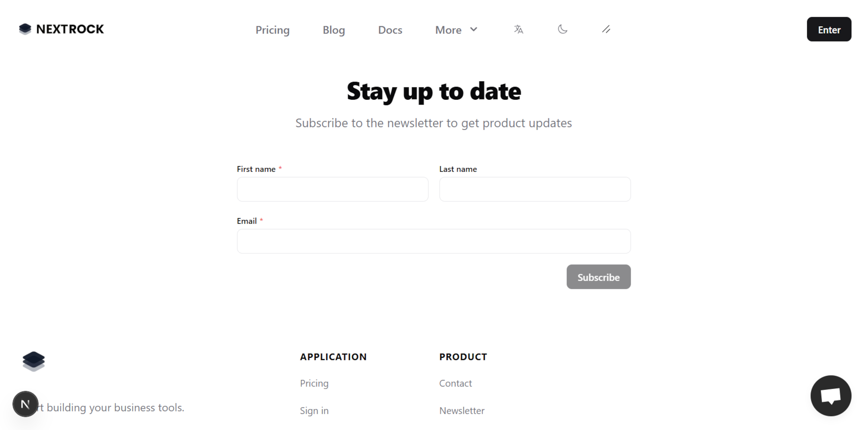
Task: Click the diagonal slashes icon in the navbar
Action: pyautogui.click(x=606, y=30)
